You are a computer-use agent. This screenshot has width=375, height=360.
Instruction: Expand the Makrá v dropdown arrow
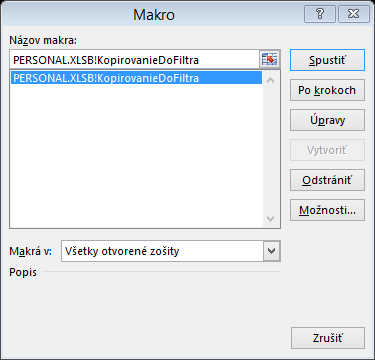(x=272, y=251)
